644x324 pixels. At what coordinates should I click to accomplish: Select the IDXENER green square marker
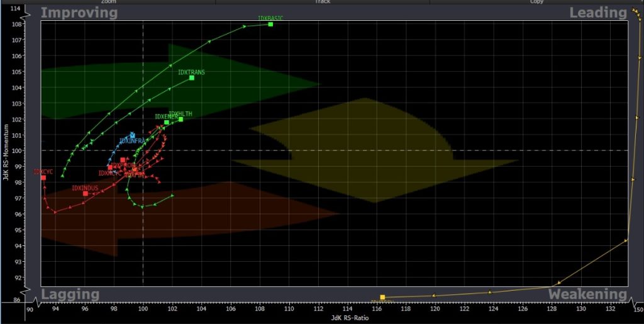point(166,123)
